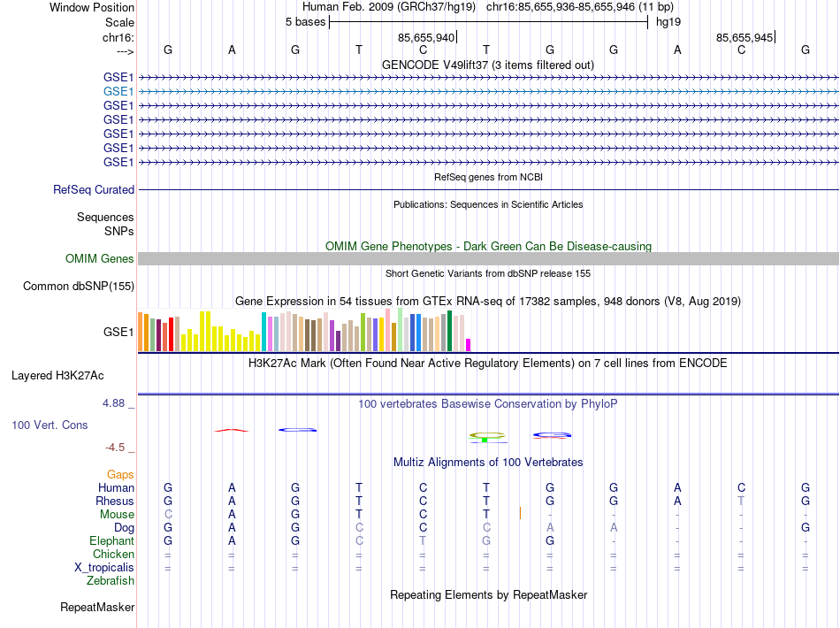Click the 85,655,940 position marker
Image resolution: width=840 pixels, height=628 pixels.
pos(427,37)
